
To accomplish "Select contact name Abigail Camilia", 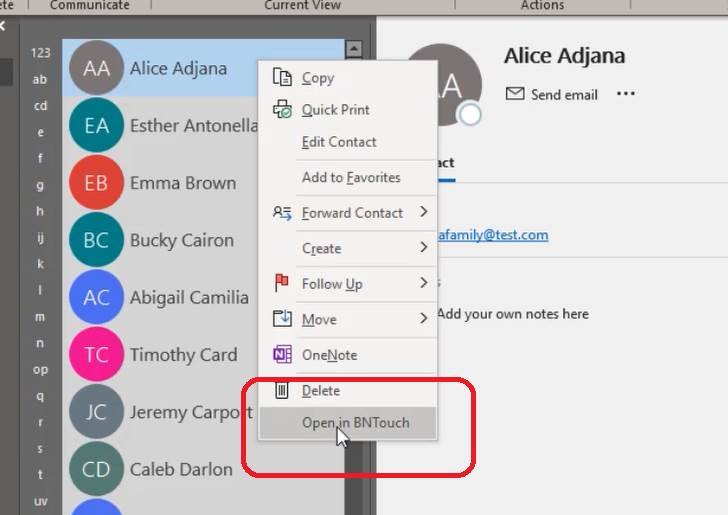I will click(x=189, y=298).
